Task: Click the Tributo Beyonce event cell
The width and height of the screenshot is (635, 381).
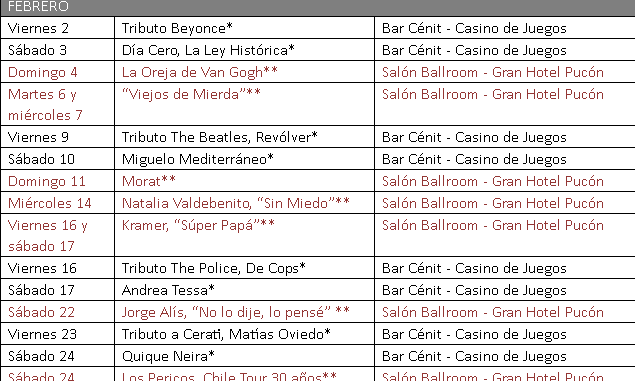Action: pos(245,28)
